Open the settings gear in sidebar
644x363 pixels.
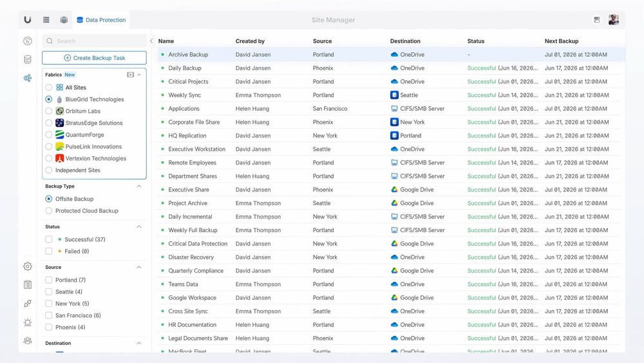[x=28, y=266]
